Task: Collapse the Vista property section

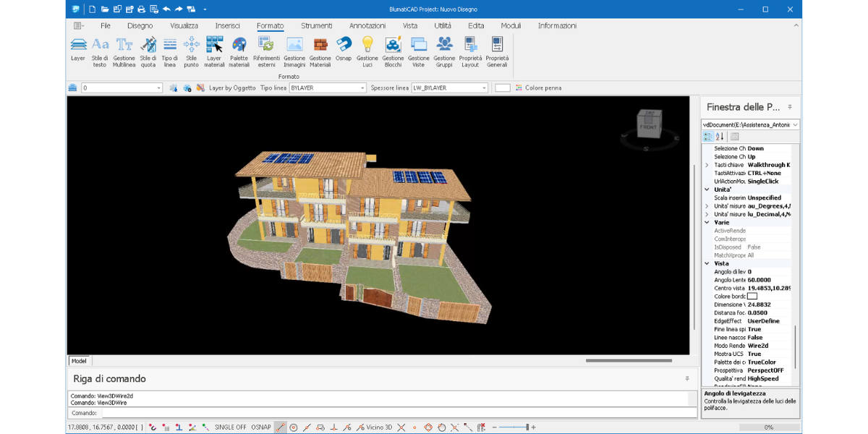Action: [707, 264]
